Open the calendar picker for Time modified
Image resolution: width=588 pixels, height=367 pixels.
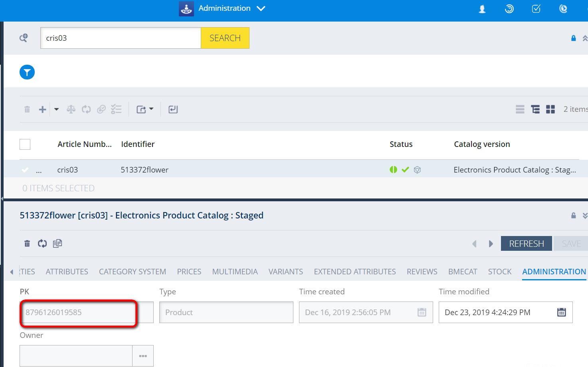pyautogui.click(x=562, y=312)
